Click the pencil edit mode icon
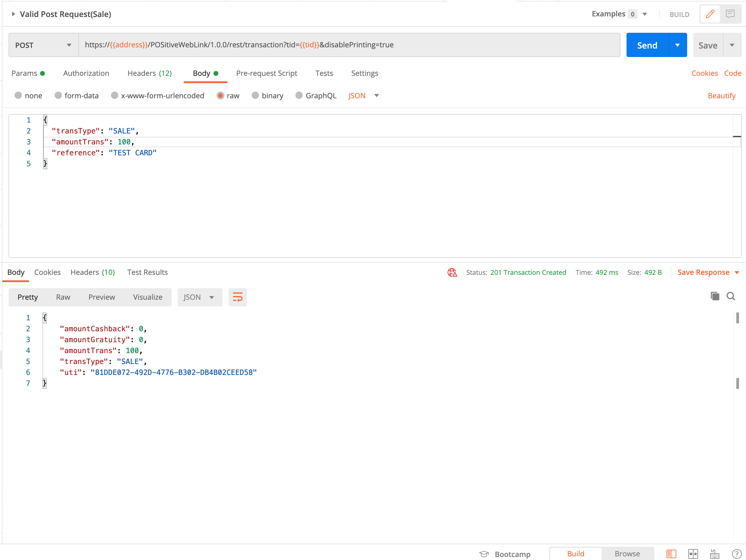 pyautogui.click(x=710, y=14)
